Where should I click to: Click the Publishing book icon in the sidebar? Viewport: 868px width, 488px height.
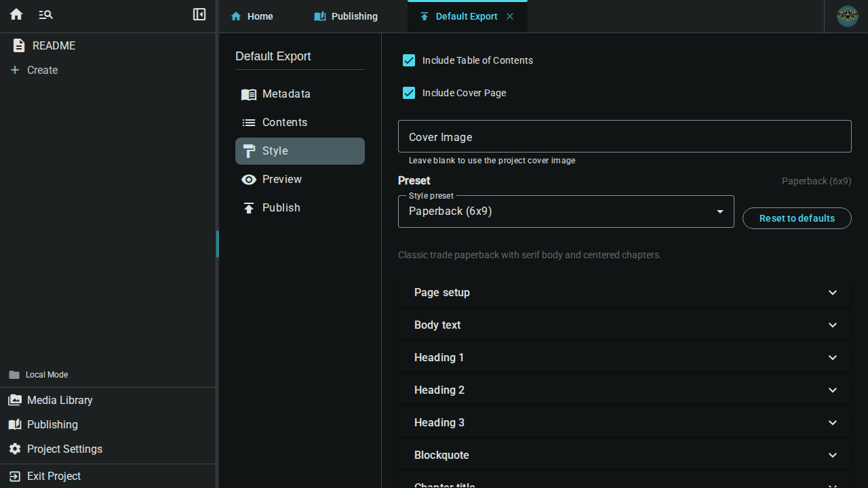(x=15, y=424)
